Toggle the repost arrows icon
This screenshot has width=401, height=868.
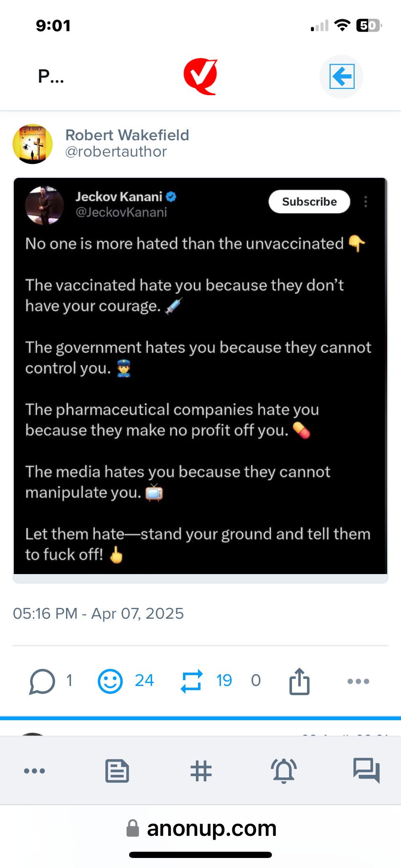pos(192,681)
